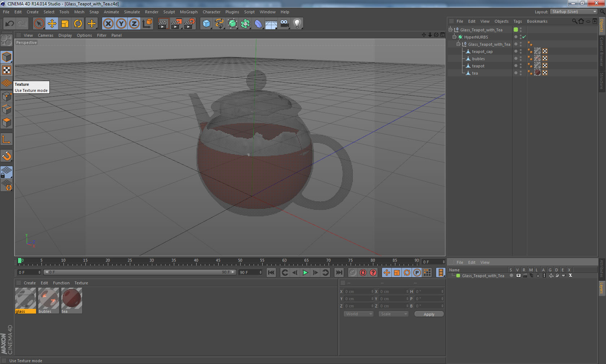Screen dimensions: 606x364
Task: Open the Filter viewport menu
Action: point(102,35)
